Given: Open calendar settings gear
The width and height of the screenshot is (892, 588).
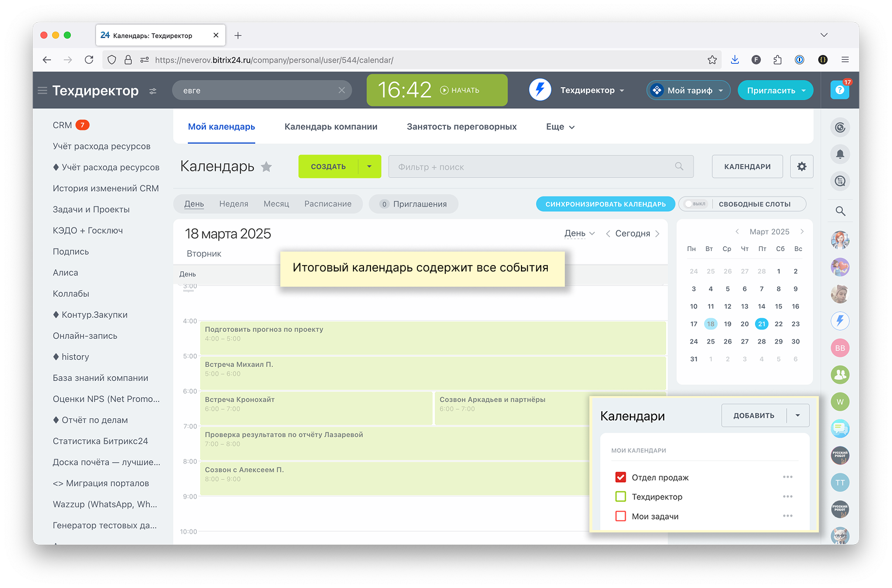Looking at the screenshot, I should tap(802, 167).
